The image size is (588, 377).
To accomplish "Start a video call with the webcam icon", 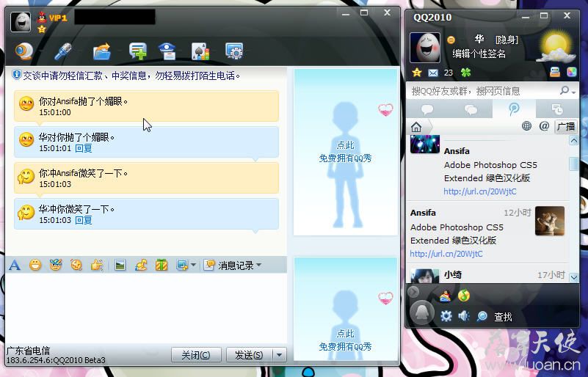I will [24, 51].
